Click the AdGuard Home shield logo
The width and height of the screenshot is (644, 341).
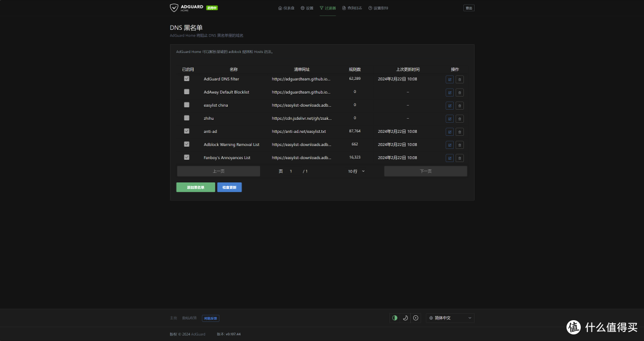point(174,8)
